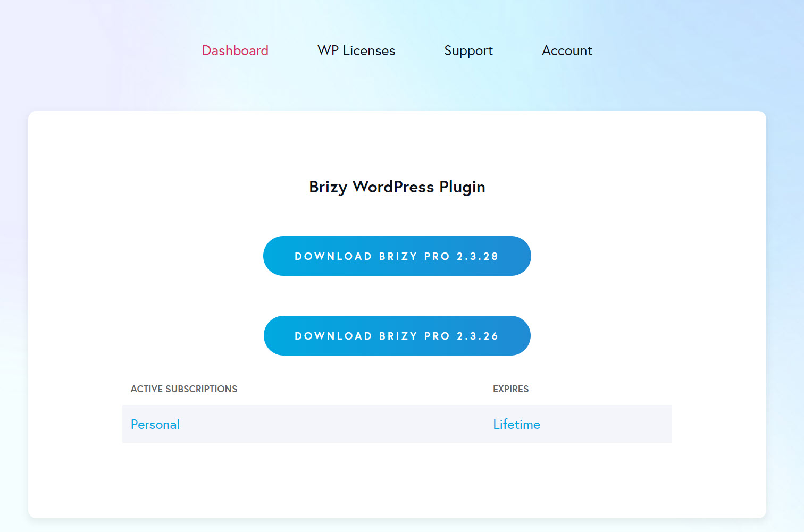Screen dimensions: 804x532
Task: Click the ACTIVE SUBSCRIPTIONS column header
Action: click(184, 389)
